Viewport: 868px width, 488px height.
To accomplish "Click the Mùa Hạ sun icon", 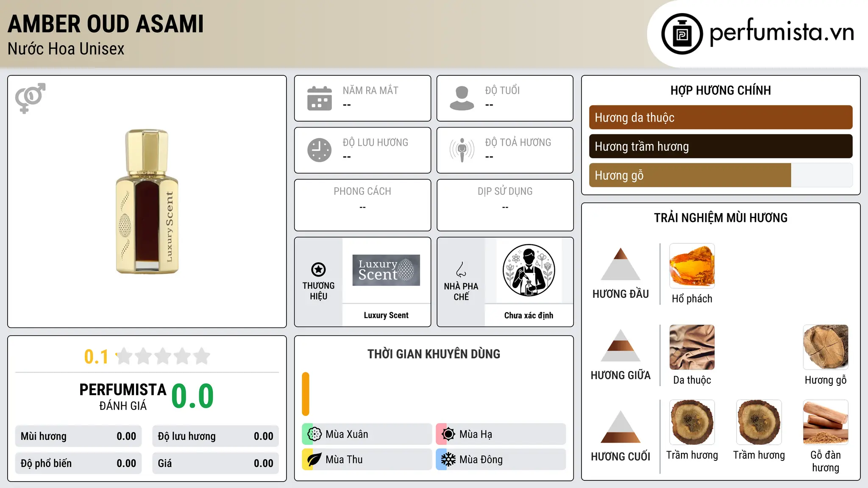I will [448, 434].
